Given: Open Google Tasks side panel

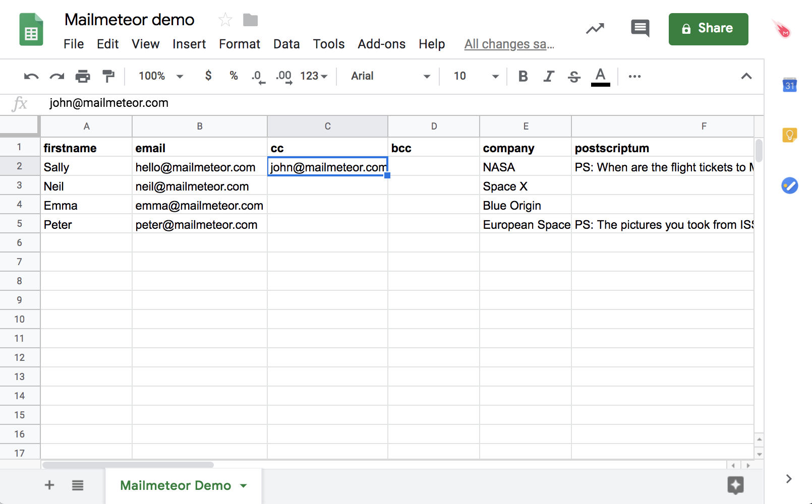Looking at the screenshot, I should pyautogui.click(x=789, y=185).
